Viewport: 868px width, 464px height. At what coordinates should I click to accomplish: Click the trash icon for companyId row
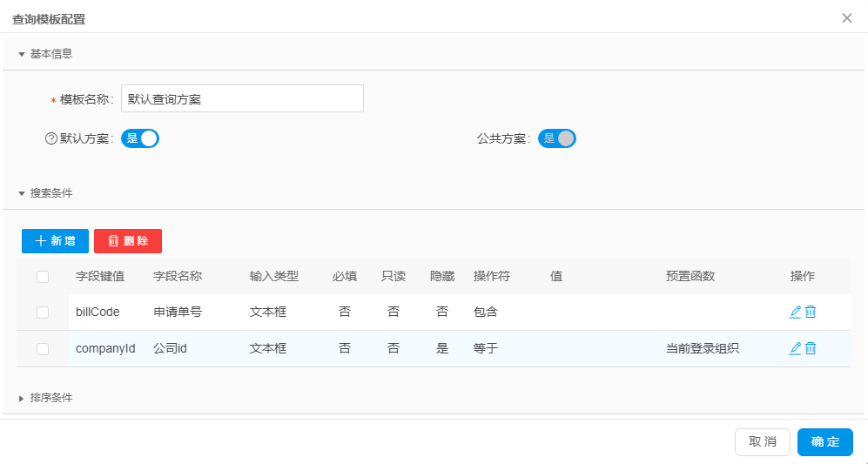811,348
